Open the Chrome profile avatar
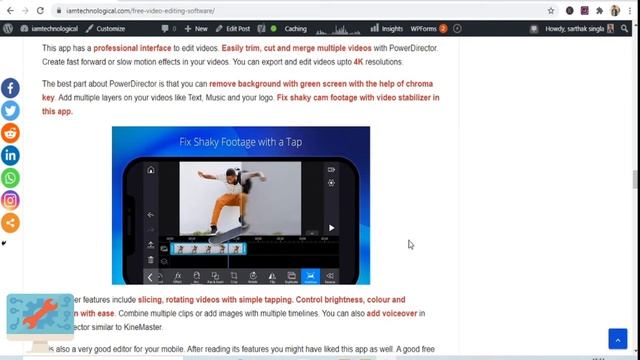Screen dimensions: 640x360 pos(615,11)
